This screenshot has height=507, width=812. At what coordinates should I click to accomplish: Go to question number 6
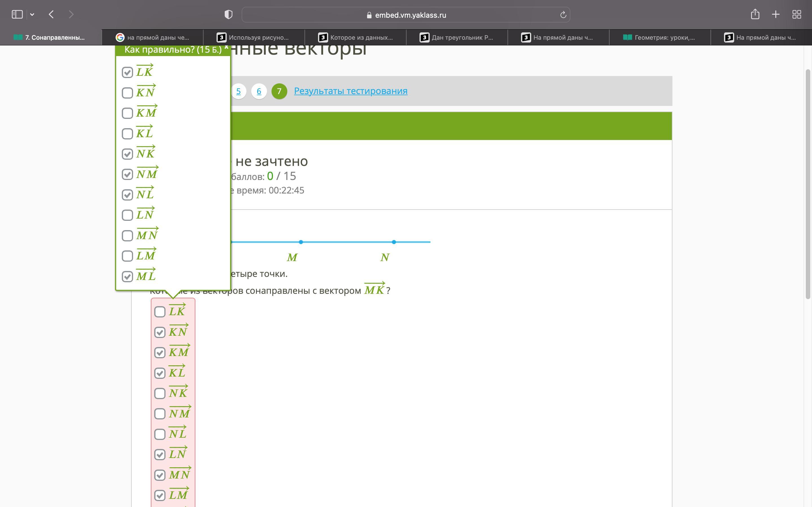click(259, 91)
